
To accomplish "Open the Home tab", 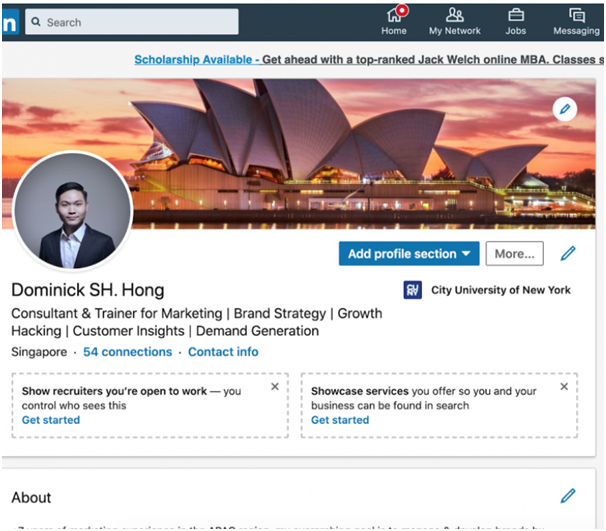I will [394, 22].
